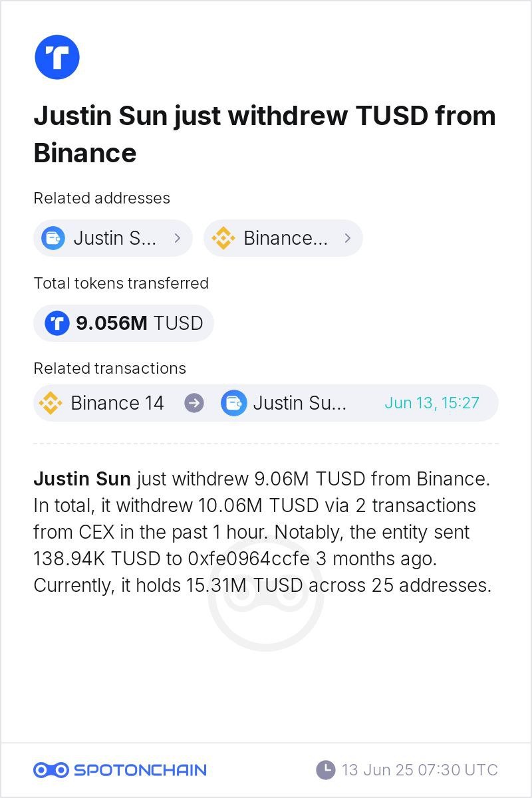The width and height of the screenshot is (532, 798).
Task: Click the Spotonchain logo icon in the footer
Action: (51, 770)
